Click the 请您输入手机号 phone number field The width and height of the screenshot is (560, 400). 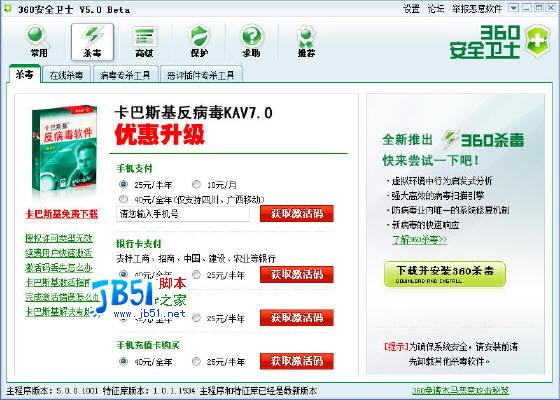coord(183,214)
